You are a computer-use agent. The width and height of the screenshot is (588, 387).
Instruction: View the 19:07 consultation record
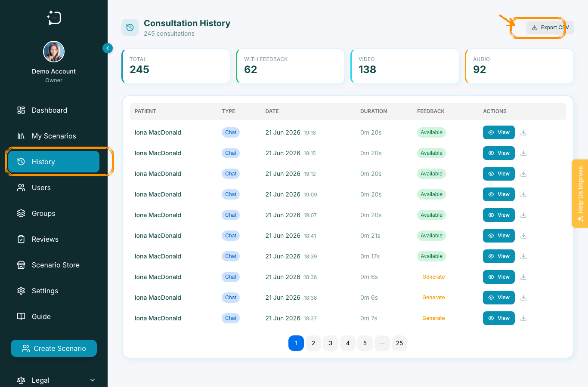click(x=499, y=215)
